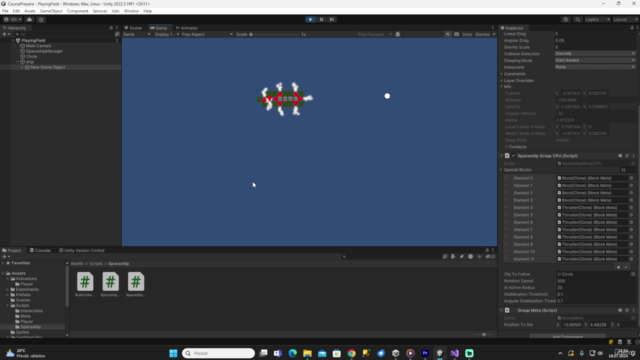The width and height of the screenshot is (640, 360).
Task: Open the GameObject menu
Action: click(51, 11)
